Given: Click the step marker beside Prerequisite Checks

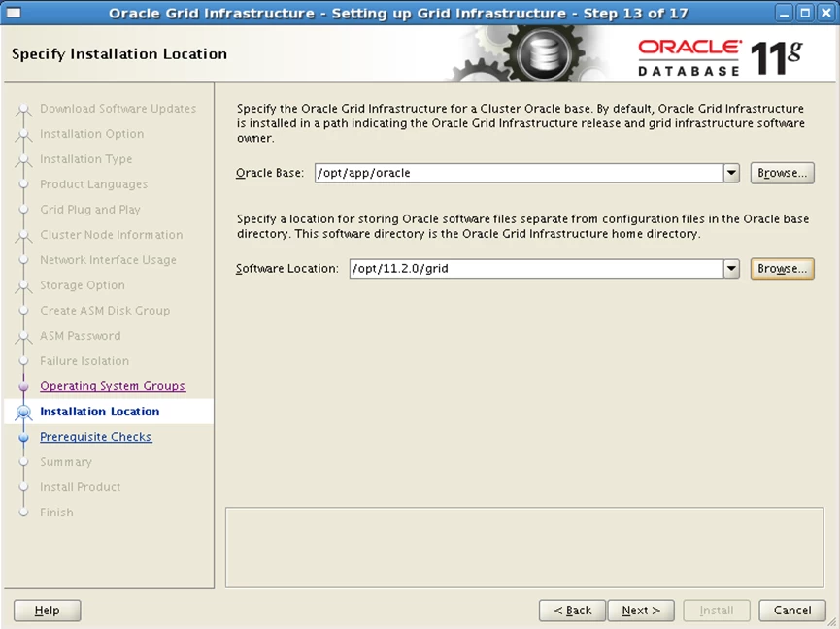Looking at the screenshot, I should tap(23, 437).
